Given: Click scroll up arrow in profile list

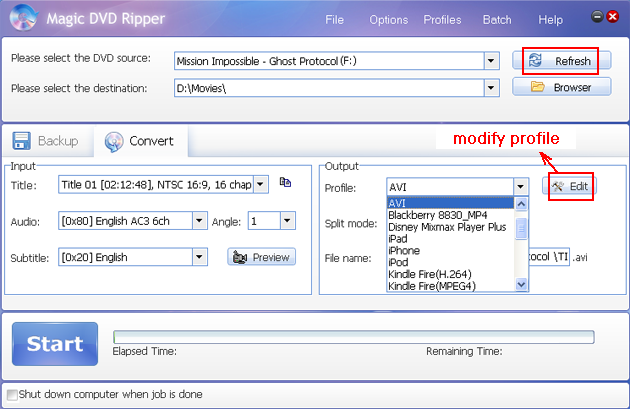Looking at the screenshot, I should point(521,204).
